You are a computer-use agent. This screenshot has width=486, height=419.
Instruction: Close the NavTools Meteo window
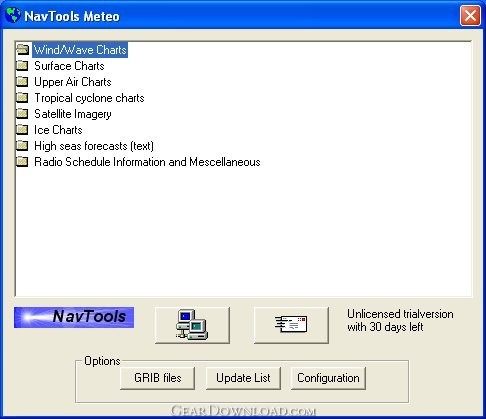tap(470, 15)
